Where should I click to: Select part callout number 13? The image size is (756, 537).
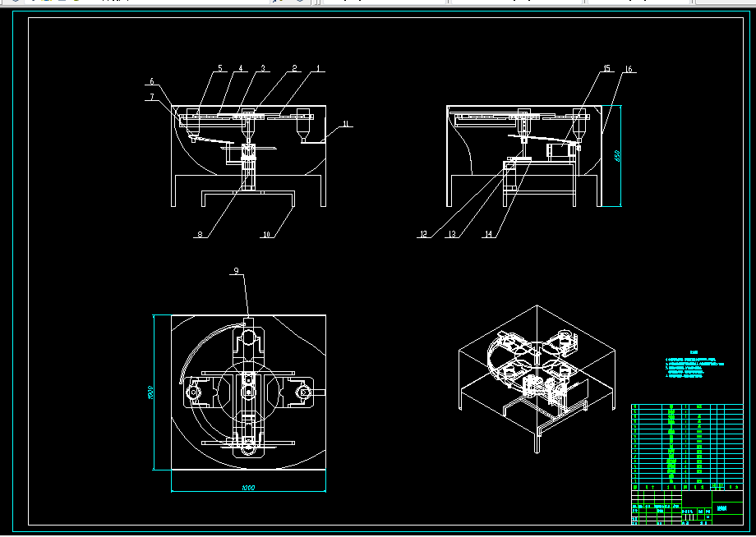[452, 234]
